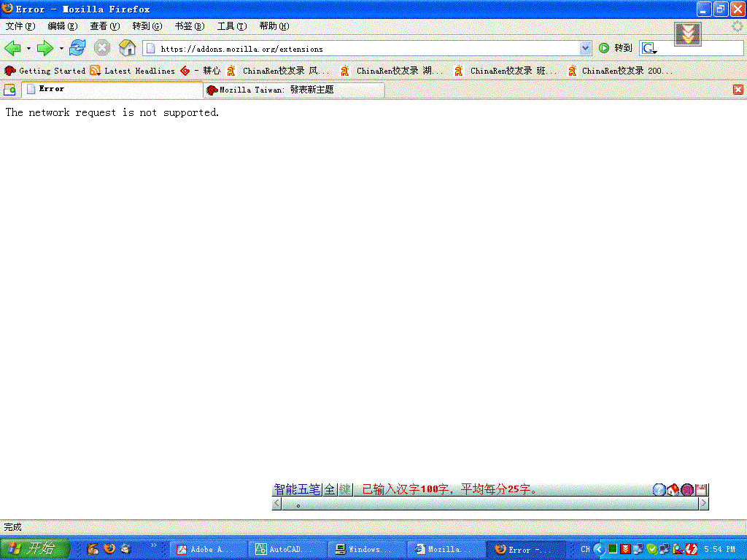Click the page icon in the address bar
Viewport: 747px width, 560px height.
[x=151, y=48]
